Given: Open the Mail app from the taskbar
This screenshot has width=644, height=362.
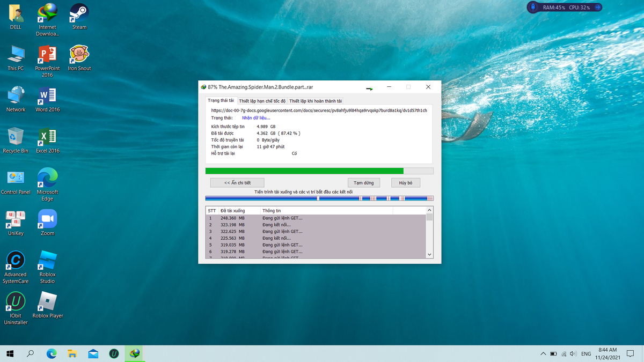Looking at the screenshot, I should (x=93, y=353).
